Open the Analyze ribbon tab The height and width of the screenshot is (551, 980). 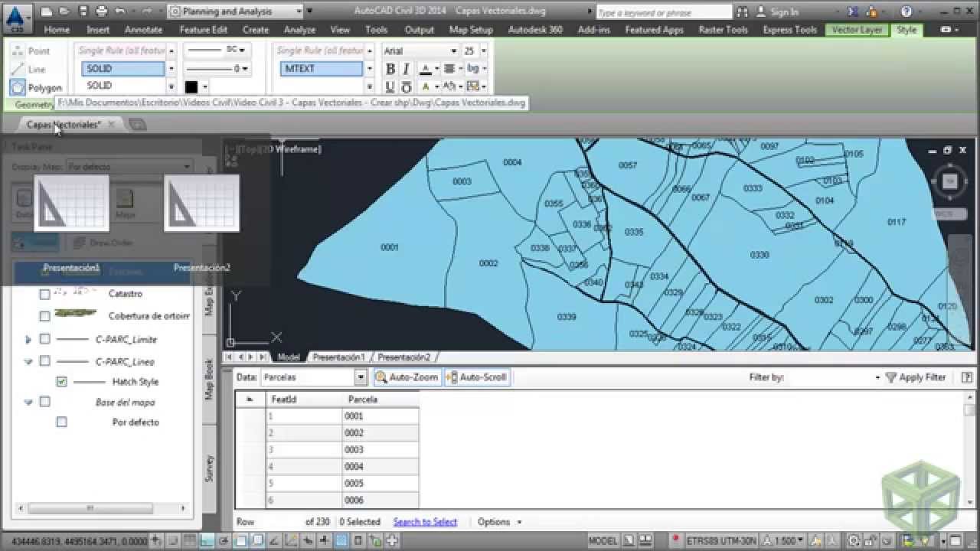pos(299,30)
